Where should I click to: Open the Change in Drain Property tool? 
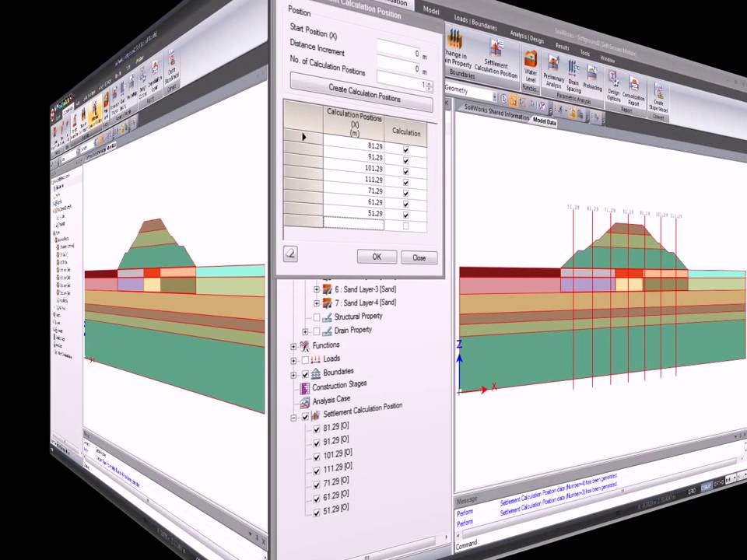(457, 50)
